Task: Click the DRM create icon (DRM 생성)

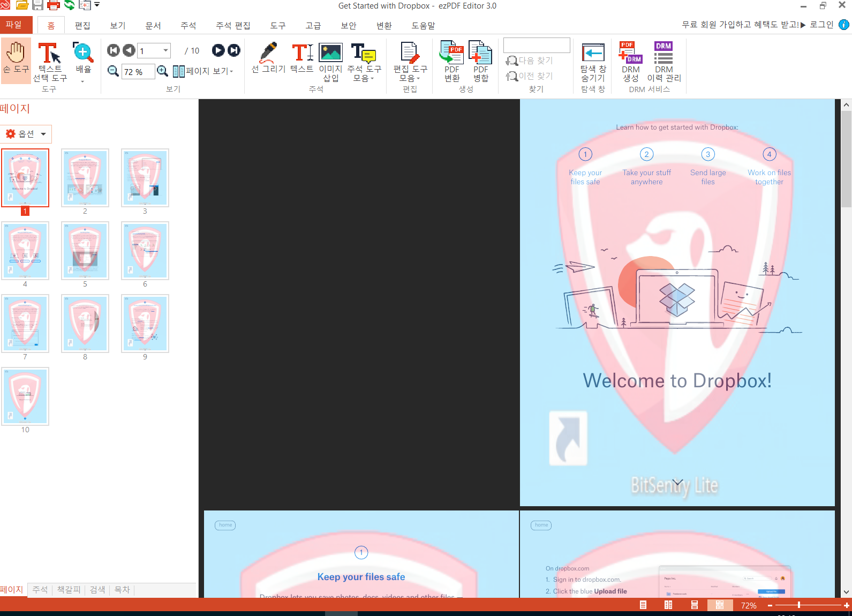Action: [631, 61]
